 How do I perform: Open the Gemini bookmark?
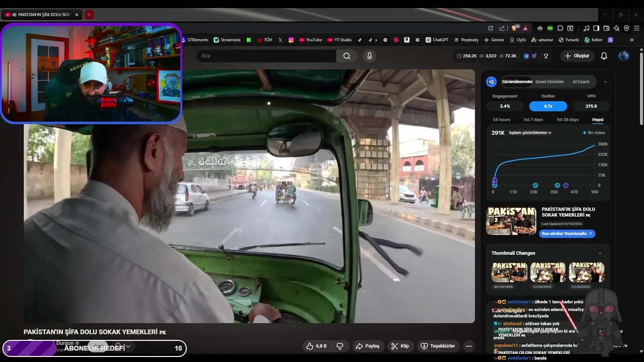tap(494, 40)
